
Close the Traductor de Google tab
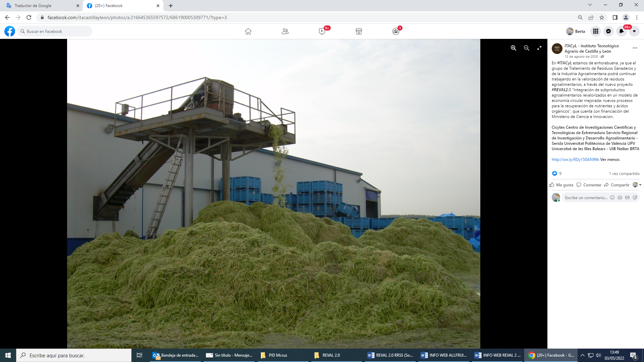point(78,6)
